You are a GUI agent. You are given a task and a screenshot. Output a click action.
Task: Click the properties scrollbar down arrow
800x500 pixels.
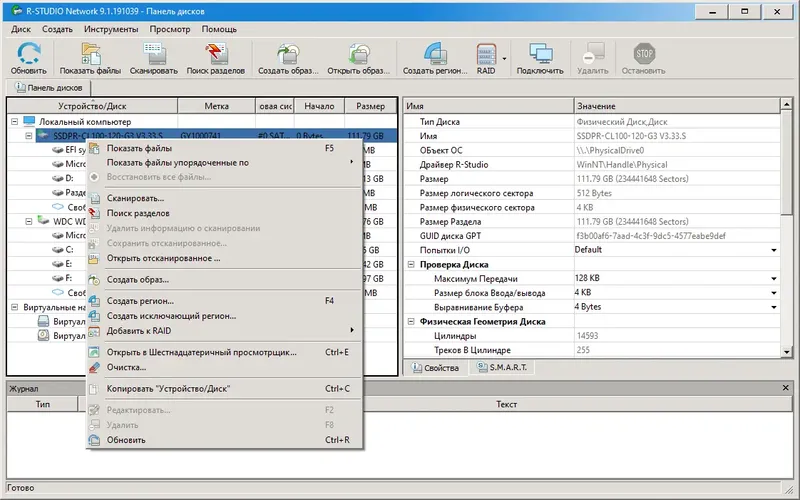pos(786,352)
